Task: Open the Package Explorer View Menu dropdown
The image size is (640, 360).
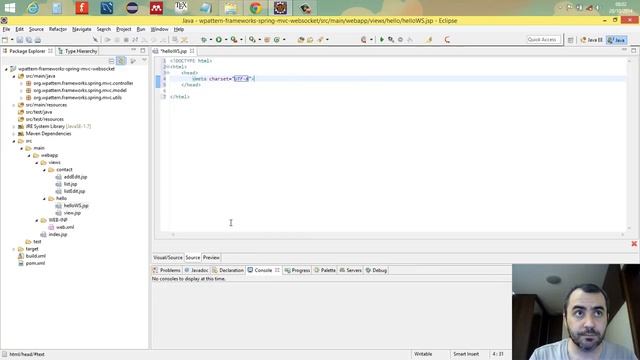Action: pos(144,60)
